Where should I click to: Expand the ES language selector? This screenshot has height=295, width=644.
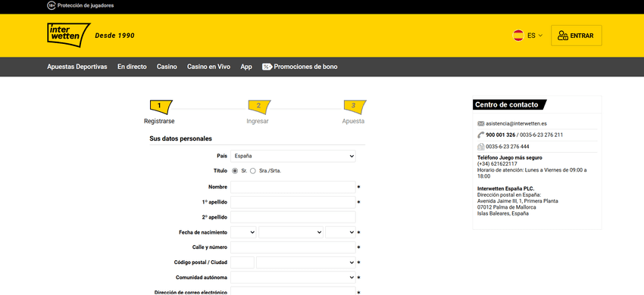(x=535, y=36)
